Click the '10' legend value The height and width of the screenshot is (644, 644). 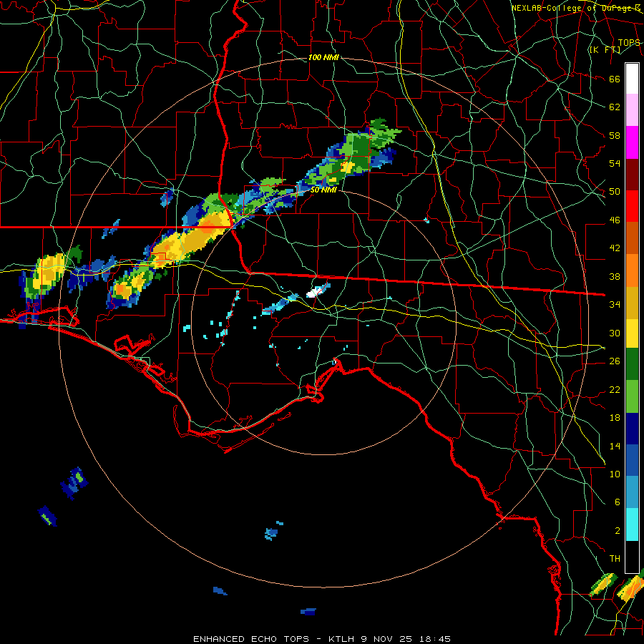[615, 474]
